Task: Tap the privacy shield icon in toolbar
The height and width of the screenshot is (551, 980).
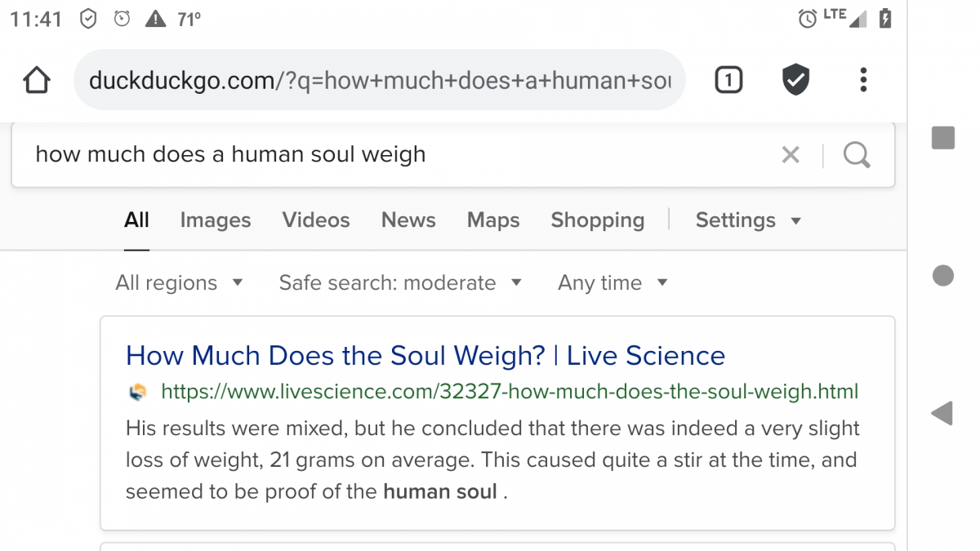Action: pyautogui.click(x=795, y=80)
